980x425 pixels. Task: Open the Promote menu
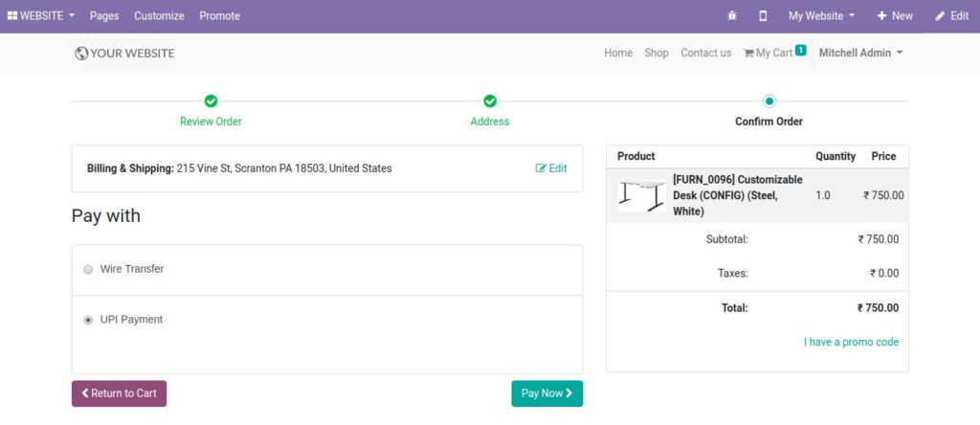[x=219, y=16]
